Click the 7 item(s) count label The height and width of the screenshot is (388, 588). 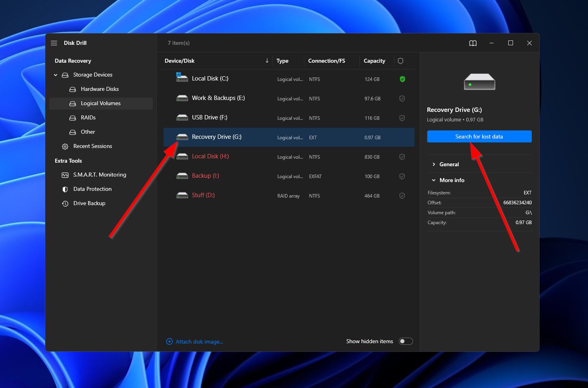click(179, 43)
